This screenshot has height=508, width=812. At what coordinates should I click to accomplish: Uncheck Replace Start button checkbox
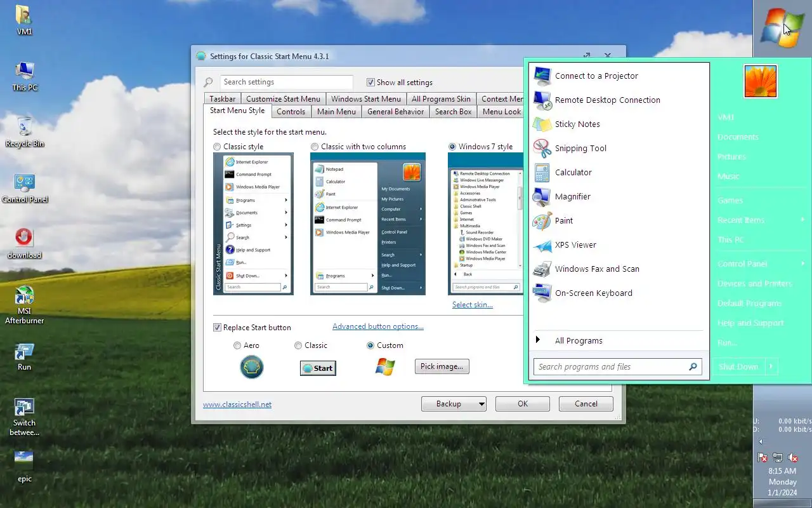[x=217, y=327]
